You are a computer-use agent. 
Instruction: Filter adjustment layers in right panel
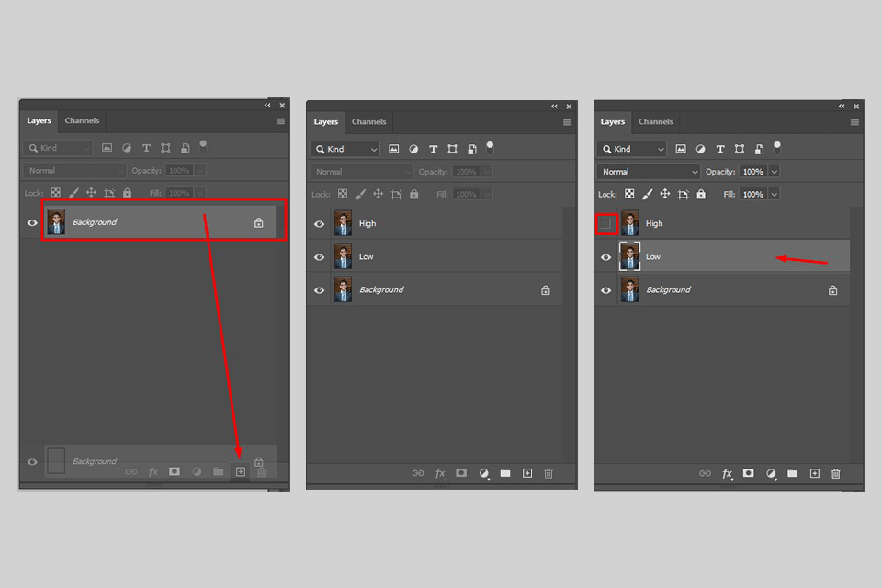[x=700, y=149]
